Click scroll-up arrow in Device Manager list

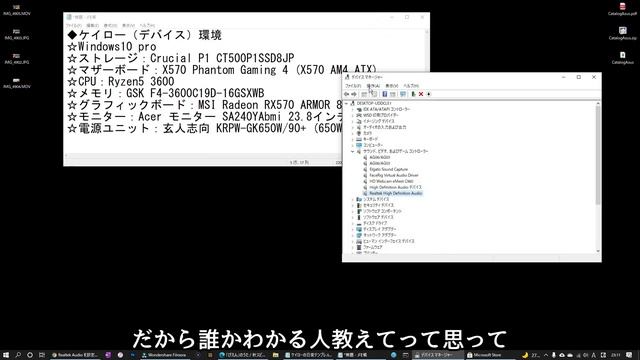598,104
